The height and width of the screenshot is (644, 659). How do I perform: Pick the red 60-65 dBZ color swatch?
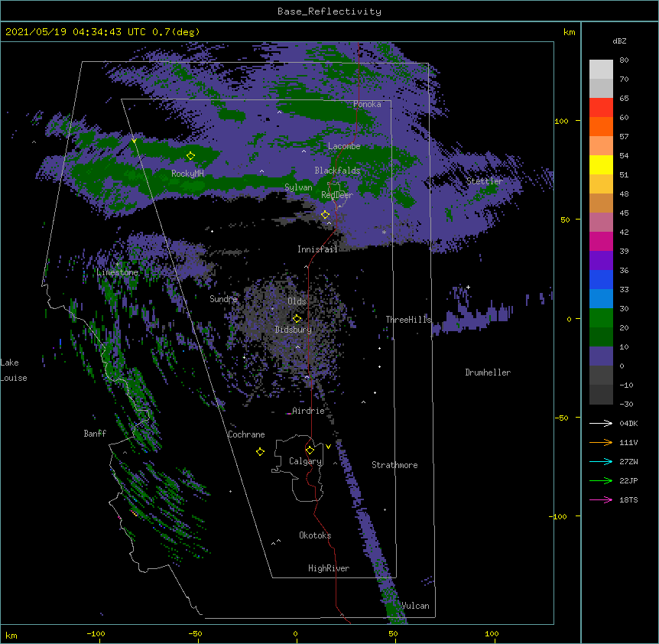point(601,108)
